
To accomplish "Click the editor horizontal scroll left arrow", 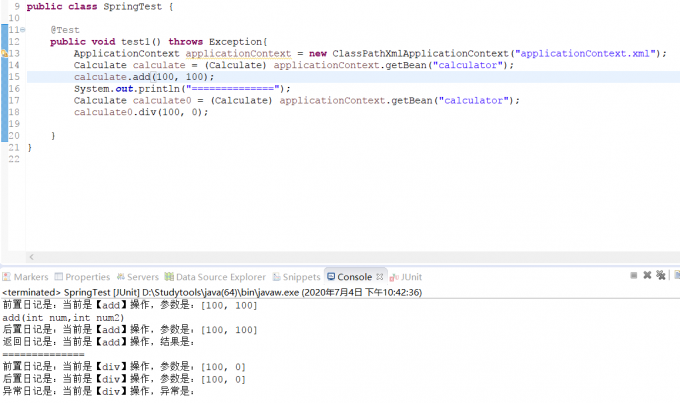I will click(31, 257).
